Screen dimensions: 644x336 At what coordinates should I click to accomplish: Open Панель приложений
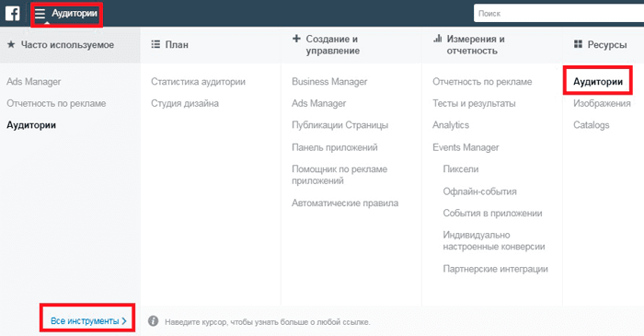point(335,147)
